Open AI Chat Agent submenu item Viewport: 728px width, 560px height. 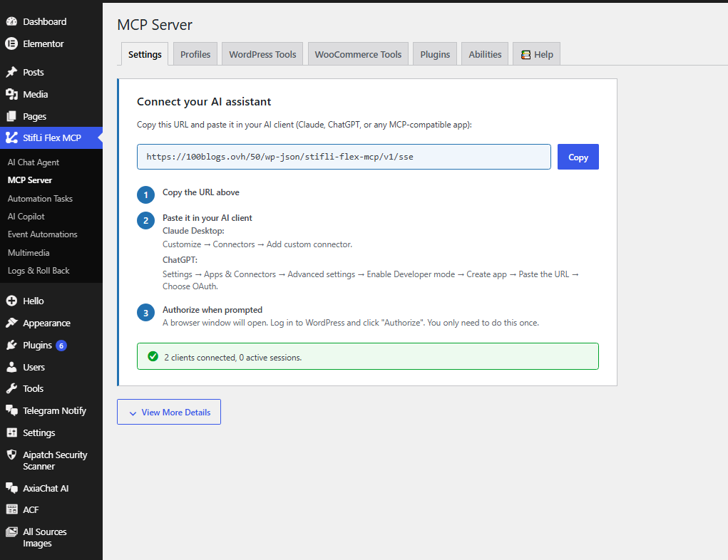(34, 162)
